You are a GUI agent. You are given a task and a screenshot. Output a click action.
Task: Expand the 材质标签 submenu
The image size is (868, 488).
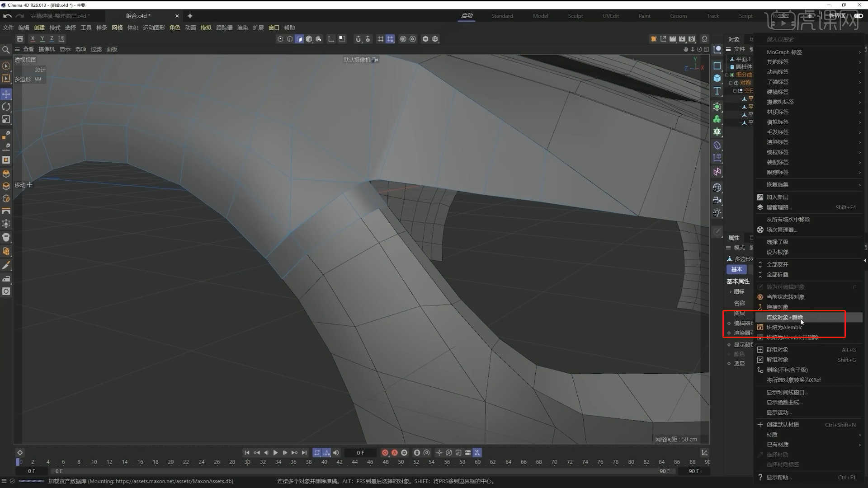(809, 112)
